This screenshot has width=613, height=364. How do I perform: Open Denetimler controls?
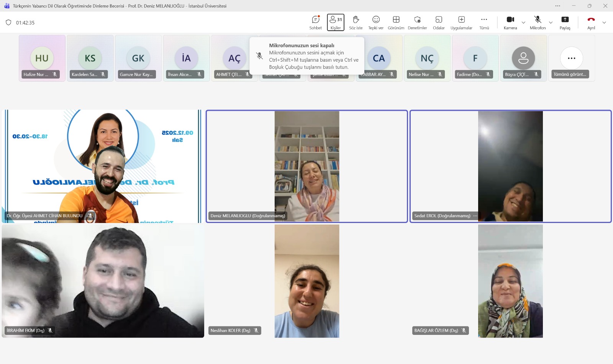tap(417, 23)
